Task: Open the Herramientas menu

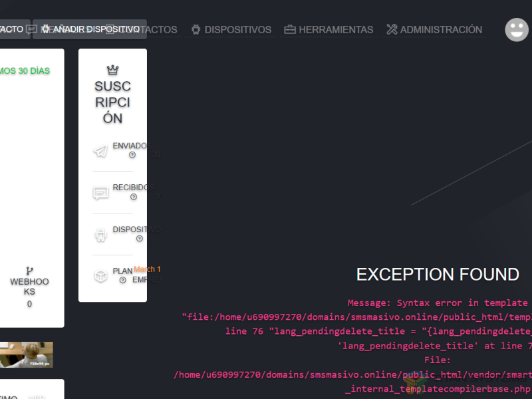Action: (329, 29)
